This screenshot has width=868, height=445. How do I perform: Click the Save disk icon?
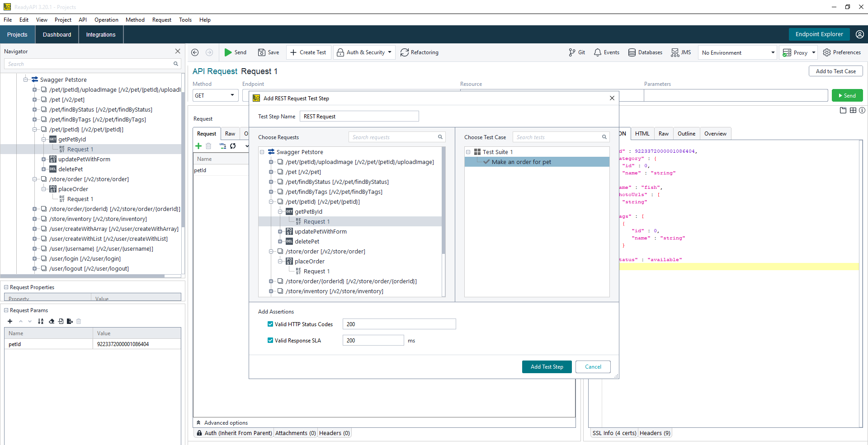coord(261,52)
